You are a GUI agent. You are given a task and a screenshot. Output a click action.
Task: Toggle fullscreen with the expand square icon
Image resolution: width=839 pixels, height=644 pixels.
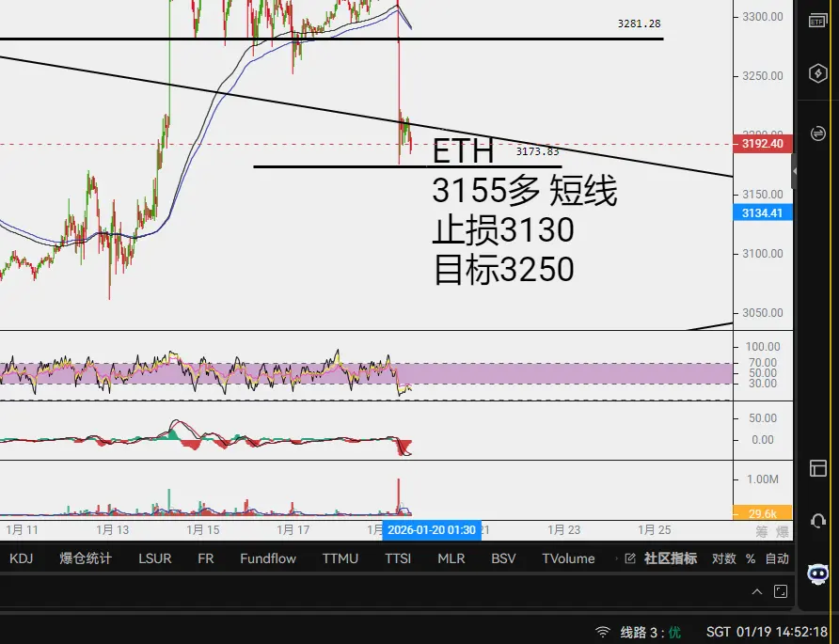point(781,591)
